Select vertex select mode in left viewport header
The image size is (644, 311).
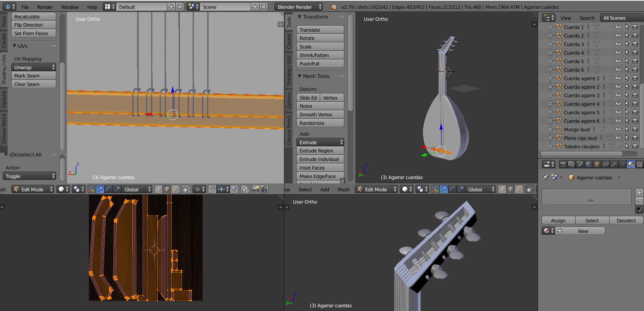(x=158, y=189)
